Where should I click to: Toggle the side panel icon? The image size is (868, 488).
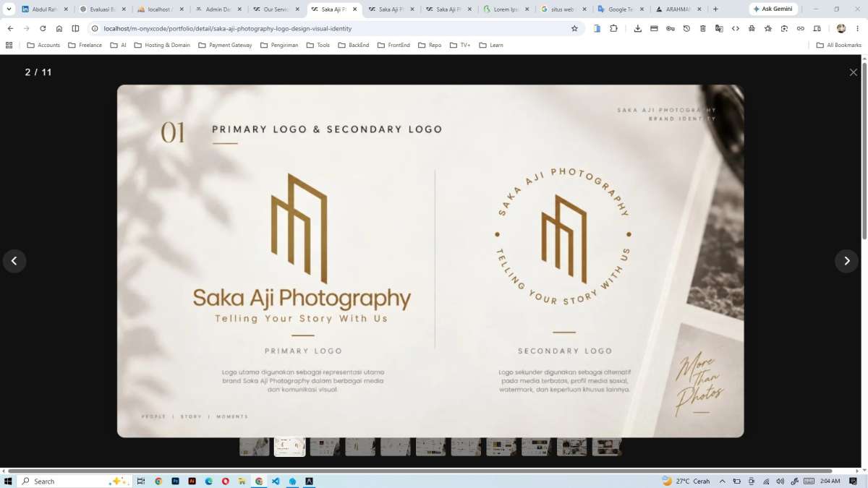coord(75,28)
